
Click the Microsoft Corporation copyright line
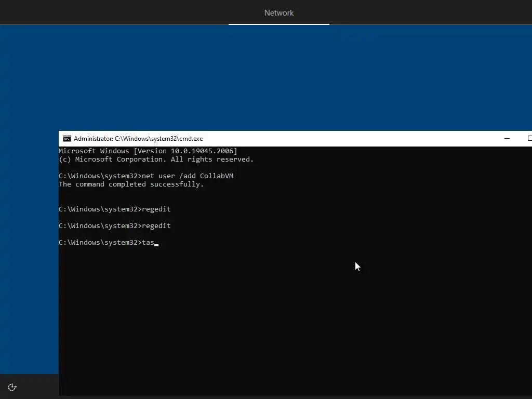[156, 159]
